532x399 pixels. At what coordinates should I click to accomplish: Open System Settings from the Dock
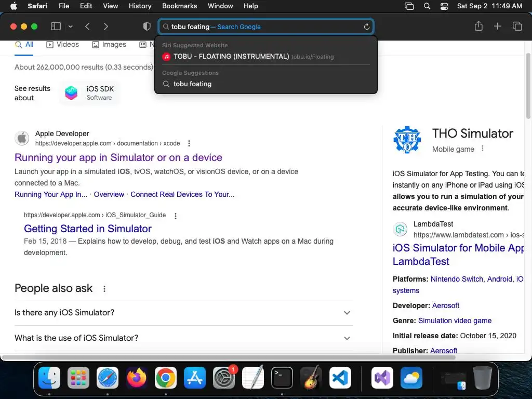coord(224,378)
